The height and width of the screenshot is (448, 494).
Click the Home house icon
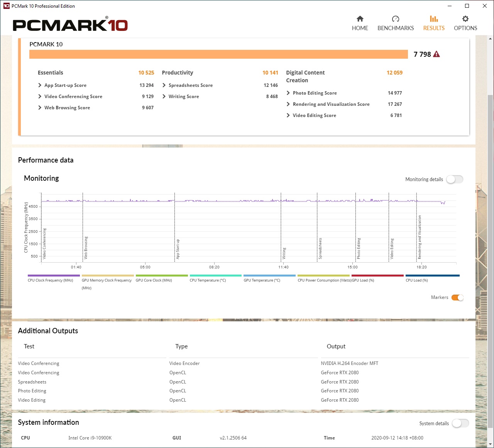pyautogui.click(x=360, y=19)
